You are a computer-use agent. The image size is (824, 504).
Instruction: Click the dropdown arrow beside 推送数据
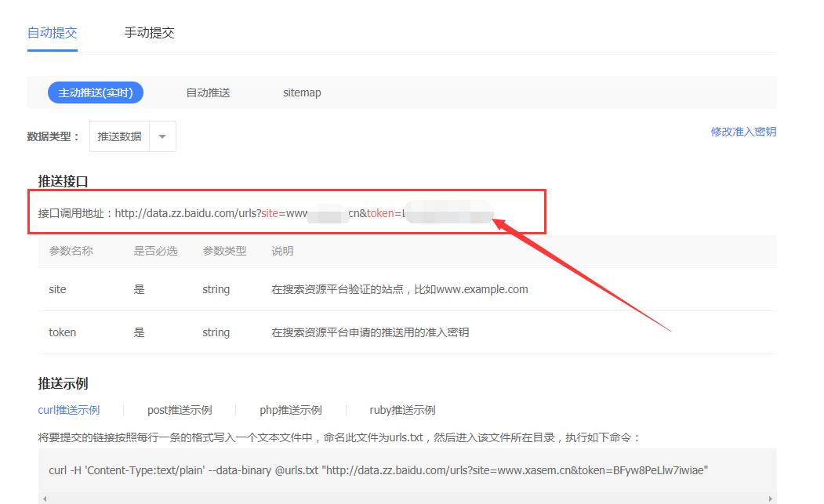pos(162,136)
